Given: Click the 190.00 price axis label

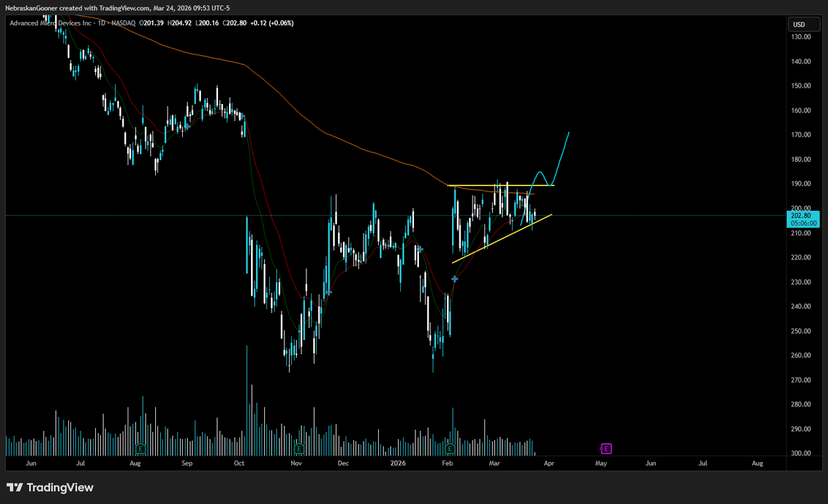Looking at the screenshot, I should [x=802, y=184].
